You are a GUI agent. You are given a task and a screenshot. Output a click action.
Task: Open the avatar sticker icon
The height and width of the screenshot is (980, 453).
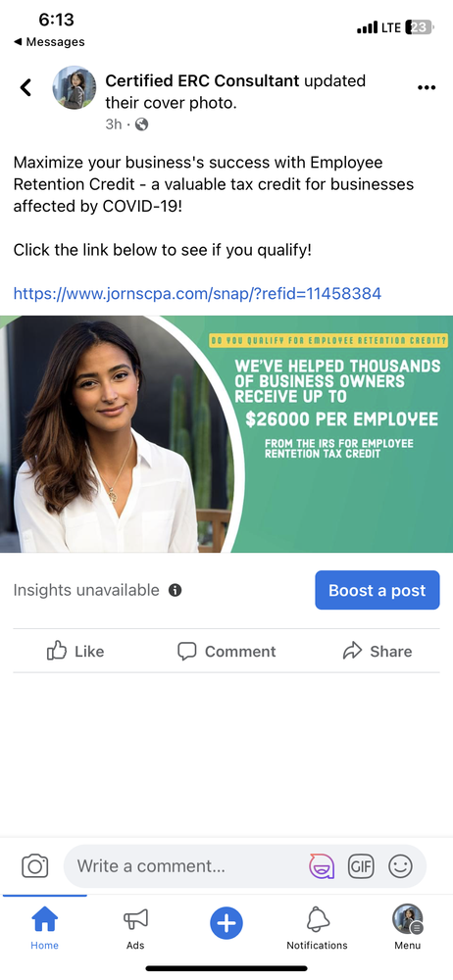pos(322,866)
